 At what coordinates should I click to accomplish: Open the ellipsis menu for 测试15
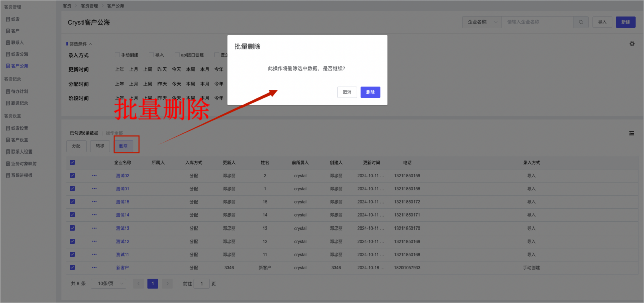point(94,201)
